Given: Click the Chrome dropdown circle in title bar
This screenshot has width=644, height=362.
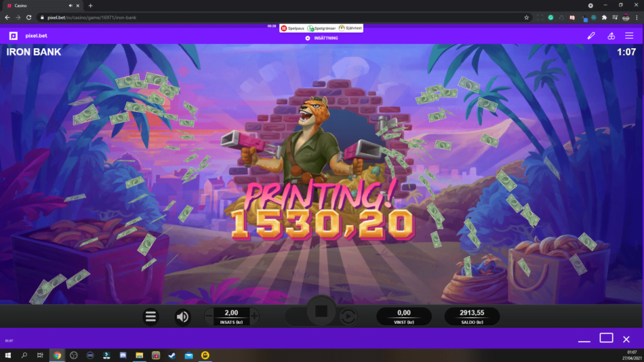Looking at the screenshot, I should click(x=590, y=5).
